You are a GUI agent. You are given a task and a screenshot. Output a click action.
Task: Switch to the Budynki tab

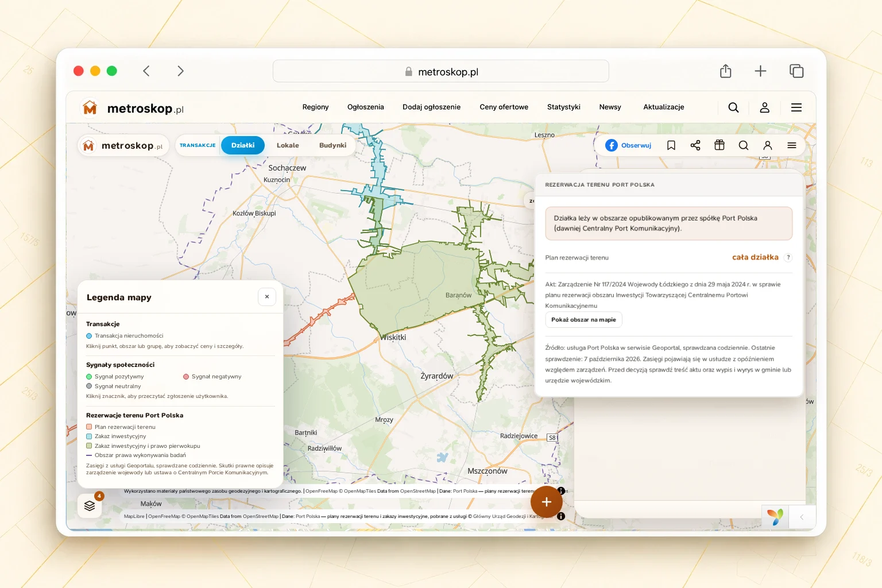[332, 145]
